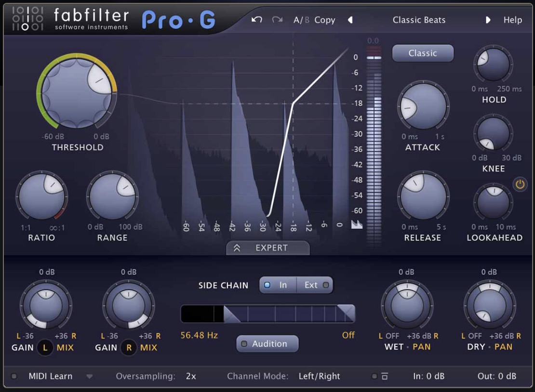535x392 pixels.
Task: Open the MIDI Learn dropdown arrow
Action: [x=89, y=377]
